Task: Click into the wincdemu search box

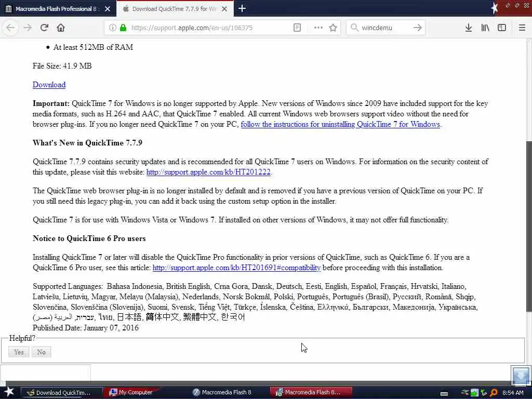Action: (385, 28)
